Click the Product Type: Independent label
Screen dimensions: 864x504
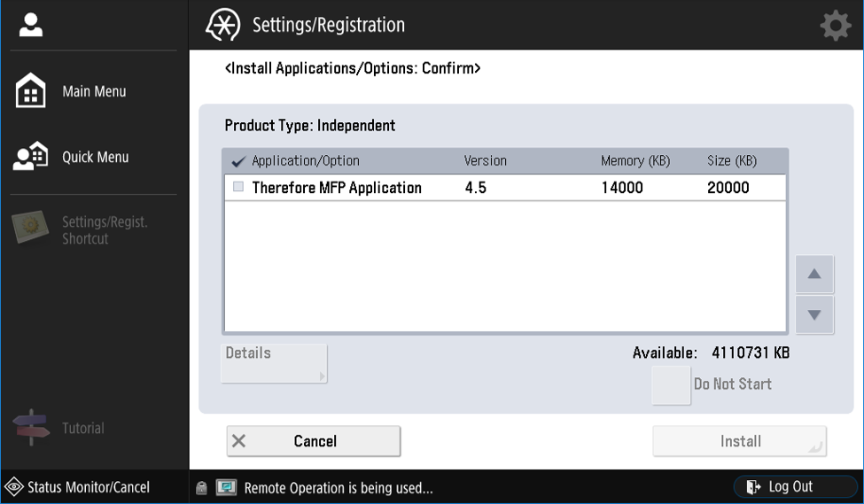pos(309,126)
